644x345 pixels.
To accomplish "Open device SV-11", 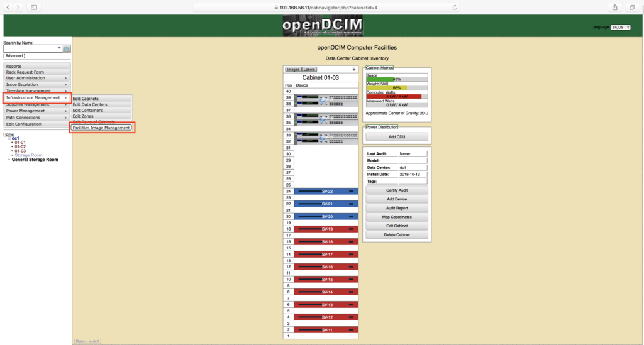I will pyautogui.click(x=326, y=330).
